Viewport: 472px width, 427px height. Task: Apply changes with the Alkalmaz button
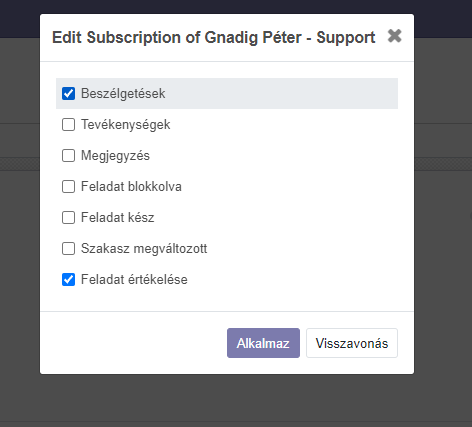click(263, 343)
